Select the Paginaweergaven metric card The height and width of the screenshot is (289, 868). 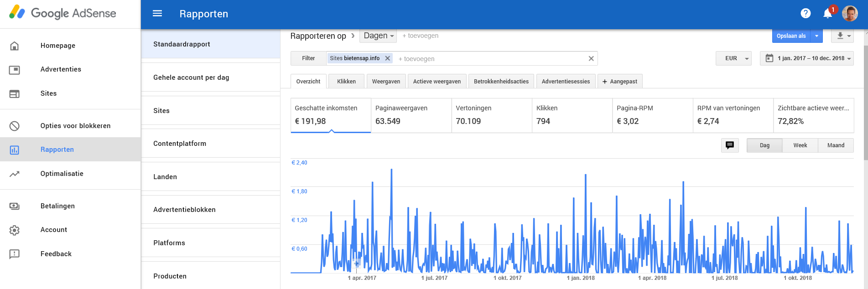(x=411, y=115)
